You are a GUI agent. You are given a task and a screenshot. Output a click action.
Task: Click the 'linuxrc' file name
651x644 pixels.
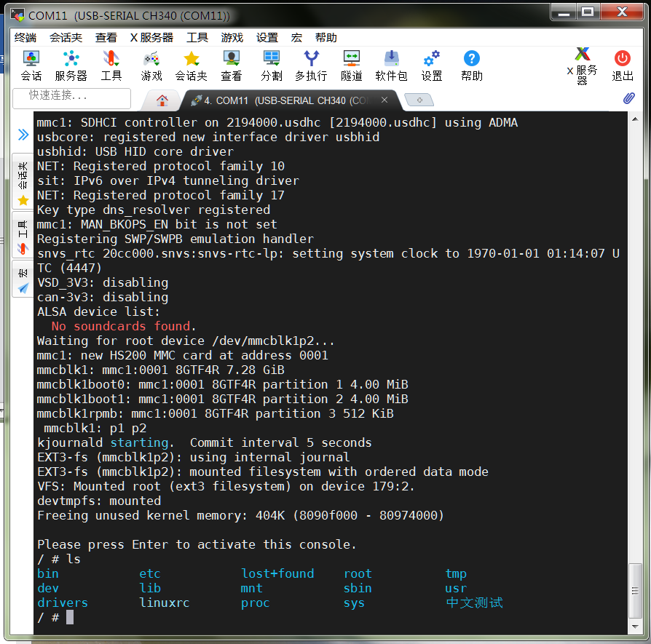coord(165,603)
